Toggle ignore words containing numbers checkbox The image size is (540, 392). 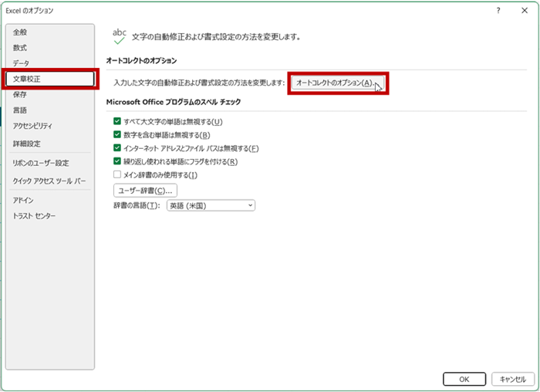117,135
